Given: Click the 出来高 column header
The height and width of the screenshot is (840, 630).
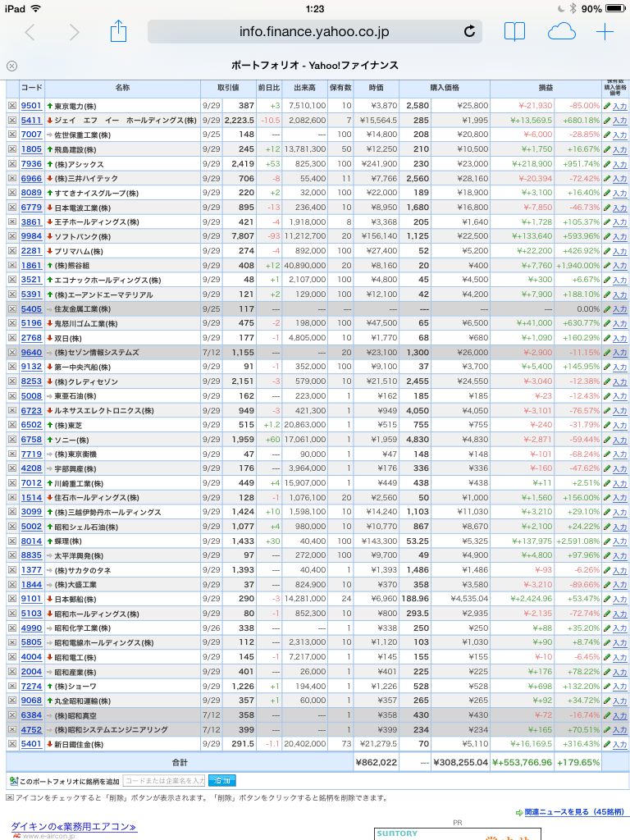Looking at the screenshot, I should (304, 87).
